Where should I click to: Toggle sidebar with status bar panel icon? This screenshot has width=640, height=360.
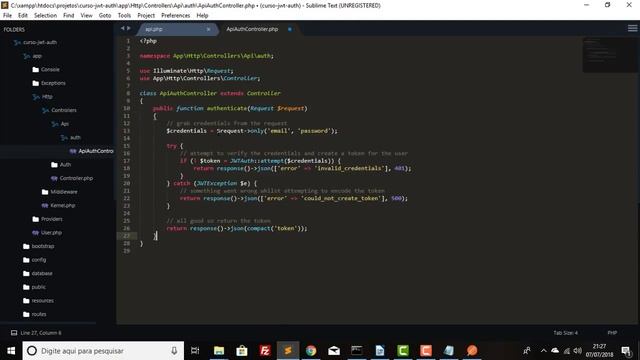tap(14, 333)
